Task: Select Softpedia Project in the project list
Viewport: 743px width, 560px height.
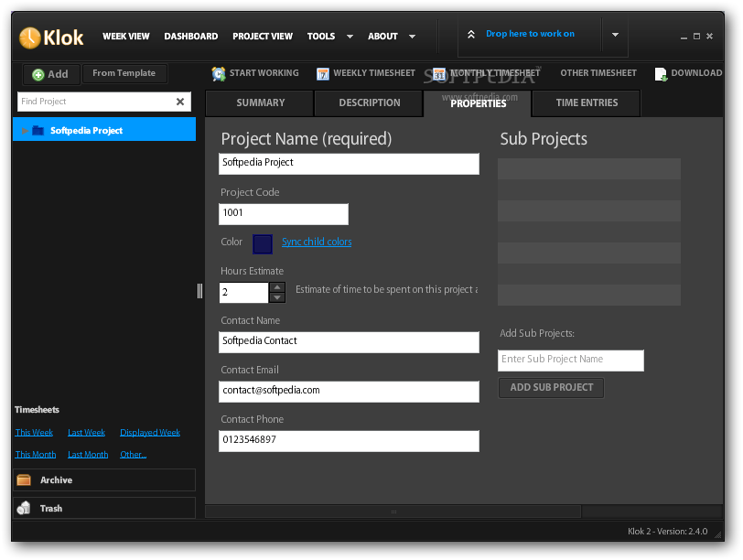Action: click(104, 129)
